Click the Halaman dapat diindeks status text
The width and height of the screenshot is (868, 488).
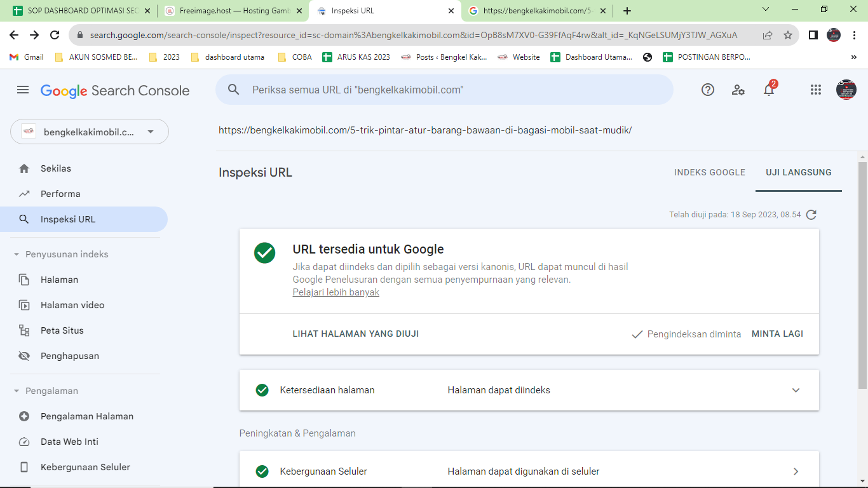pyautogui.click(x=499, y=390)
